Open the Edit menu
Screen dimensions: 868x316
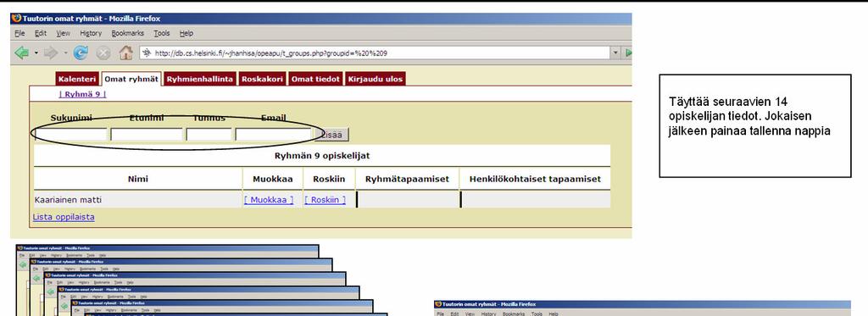point(41,33)
